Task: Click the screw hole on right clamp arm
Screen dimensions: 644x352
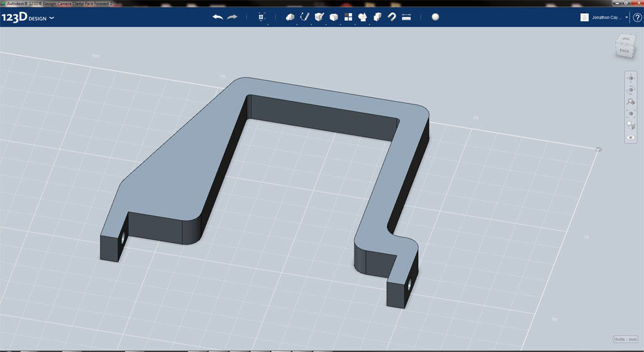Action: point(409,283)
